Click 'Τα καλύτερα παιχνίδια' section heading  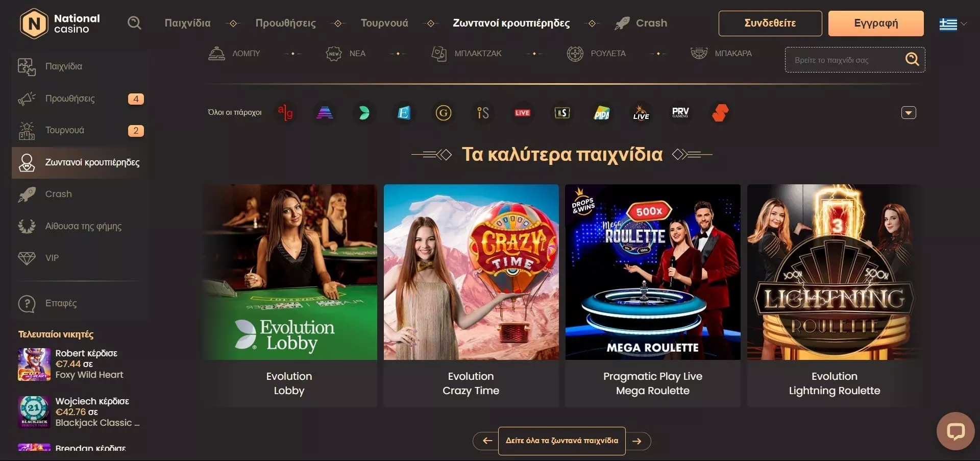pos(562,154)
